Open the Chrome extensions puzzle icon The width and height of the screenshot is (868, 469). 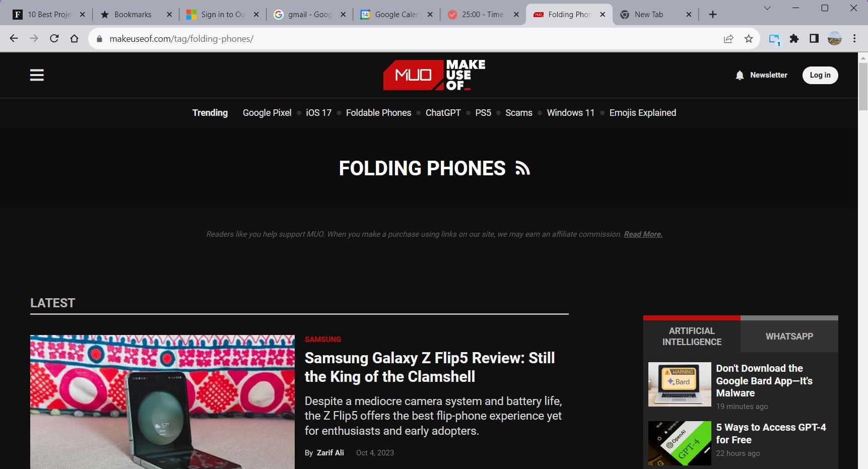point(794,38)
